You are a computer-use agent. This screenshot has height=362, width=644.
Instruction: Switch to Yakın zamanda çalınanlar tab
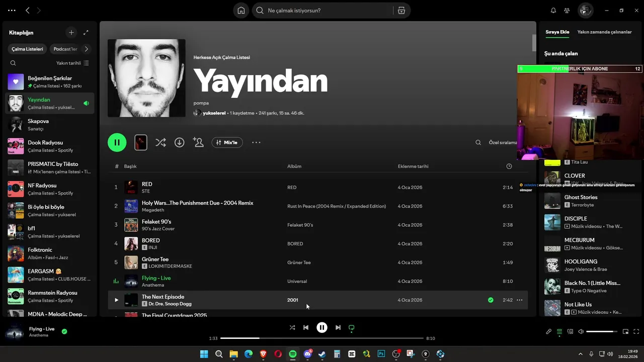pos(604,32)
